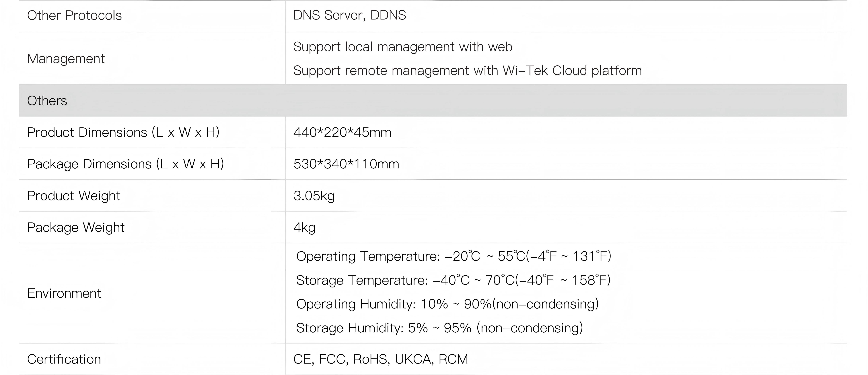Click the Wi-Tek Cloud platform remote management line

click(x=467, y=71)
